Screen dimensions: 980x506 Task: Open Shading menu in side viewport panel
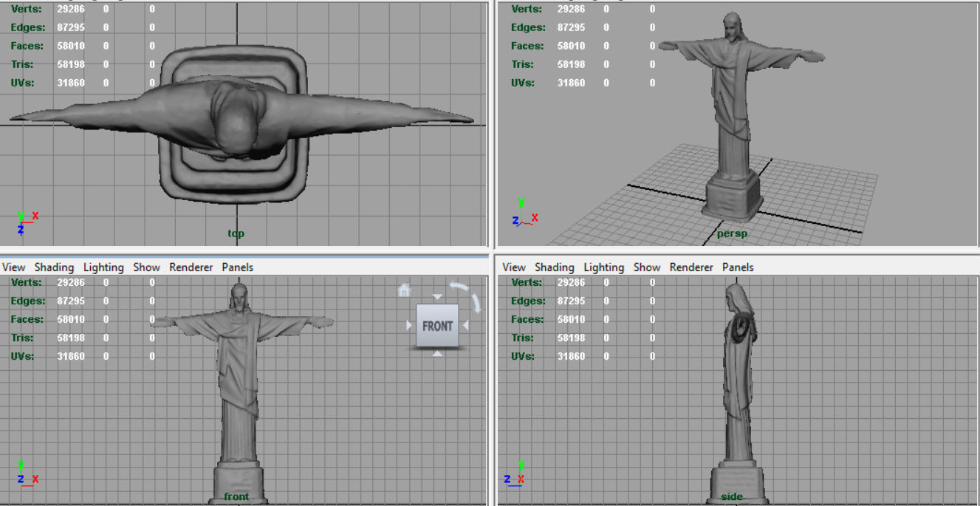(554, 267)
